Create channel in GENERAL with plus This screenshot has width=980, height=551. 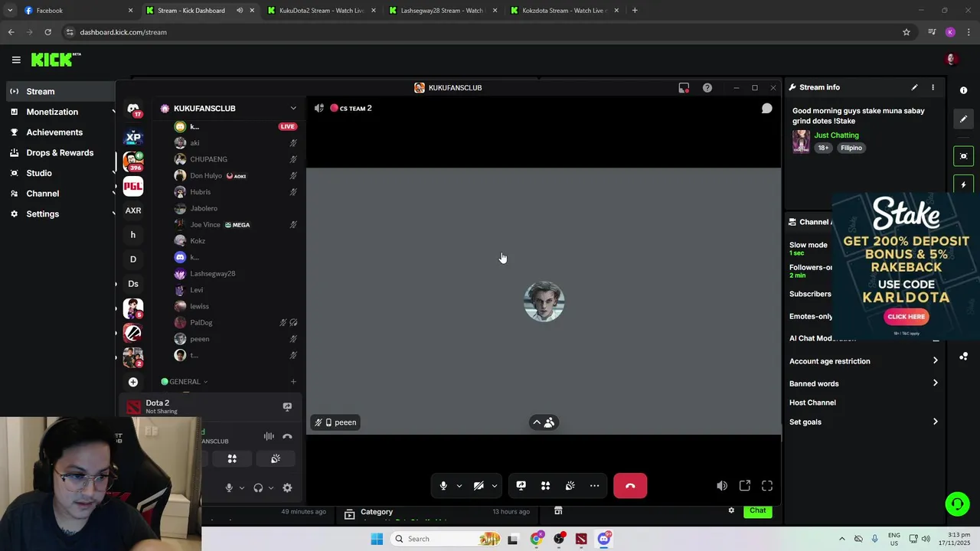click(292, 382)
